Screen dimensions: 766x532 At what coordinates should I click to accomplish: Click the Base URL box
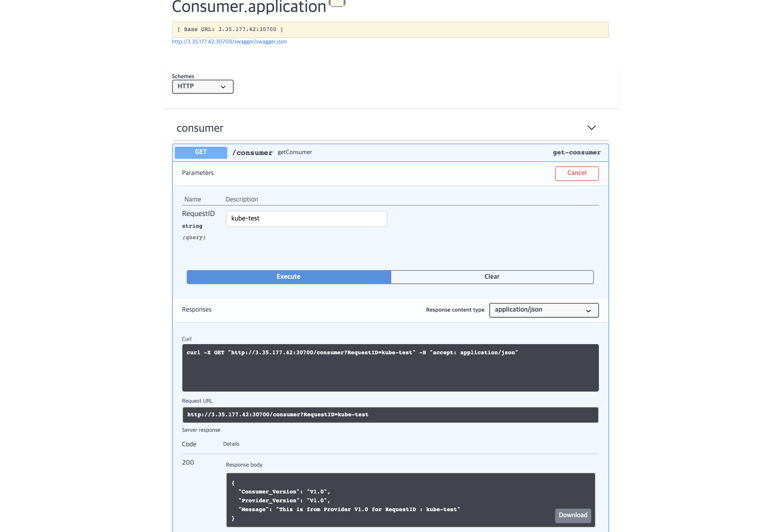pos(390,30)
